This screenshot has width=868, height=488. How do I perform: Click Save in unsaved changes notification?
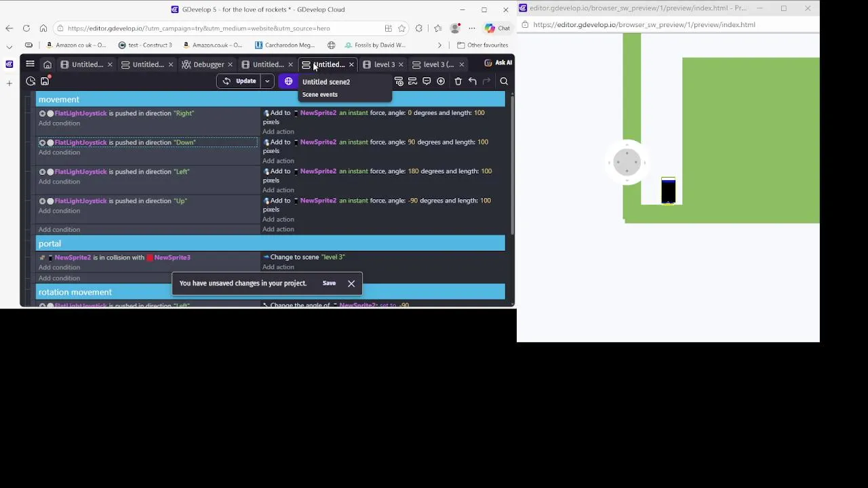(329, 283)
